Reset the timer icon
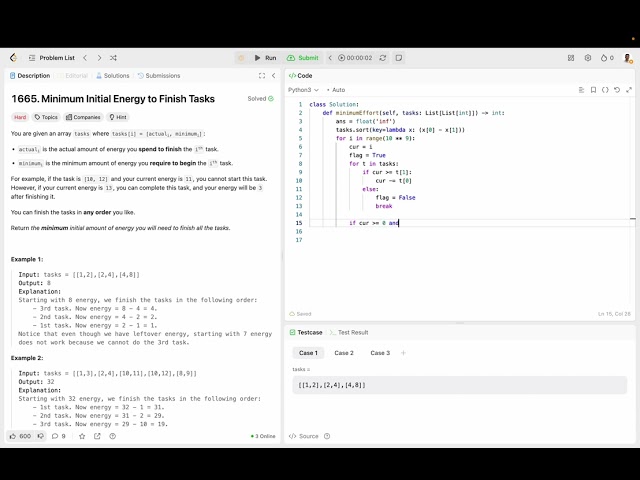This screenshot has height=480, width=640. (382, 58)
